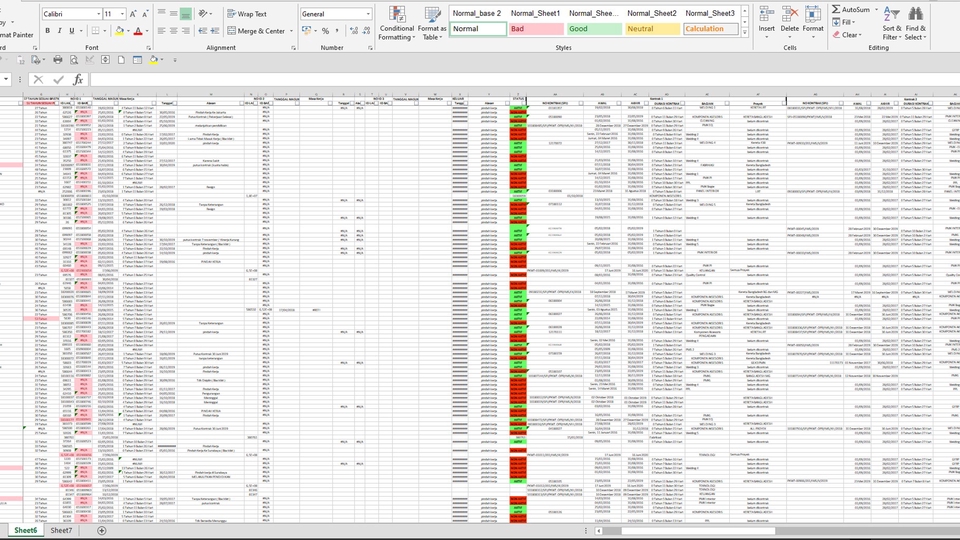
Task: Click new blank document icon
Action: point(121,60)
